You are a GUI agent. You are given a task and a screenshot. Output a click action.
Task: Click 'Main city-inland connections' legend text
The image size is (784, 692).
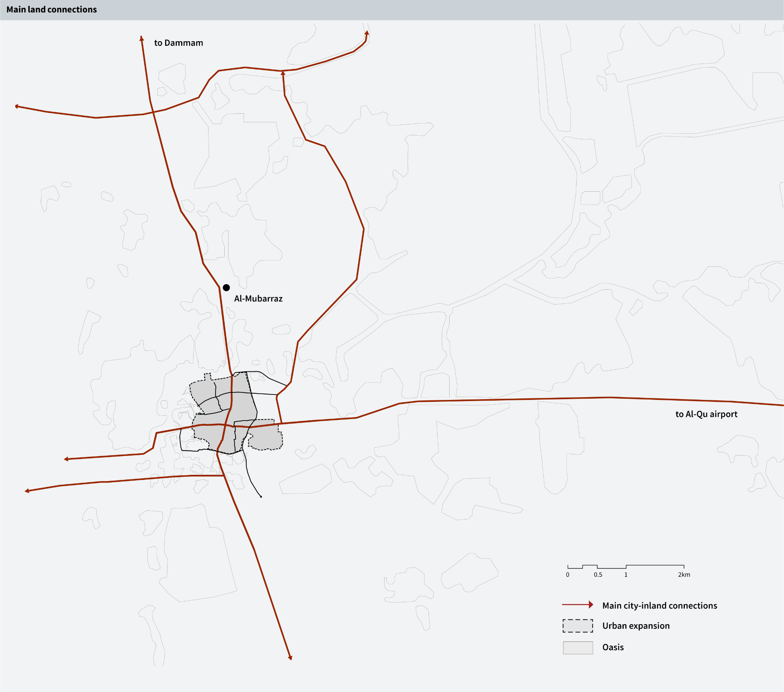pyautogui.click(x=659, y=606)
